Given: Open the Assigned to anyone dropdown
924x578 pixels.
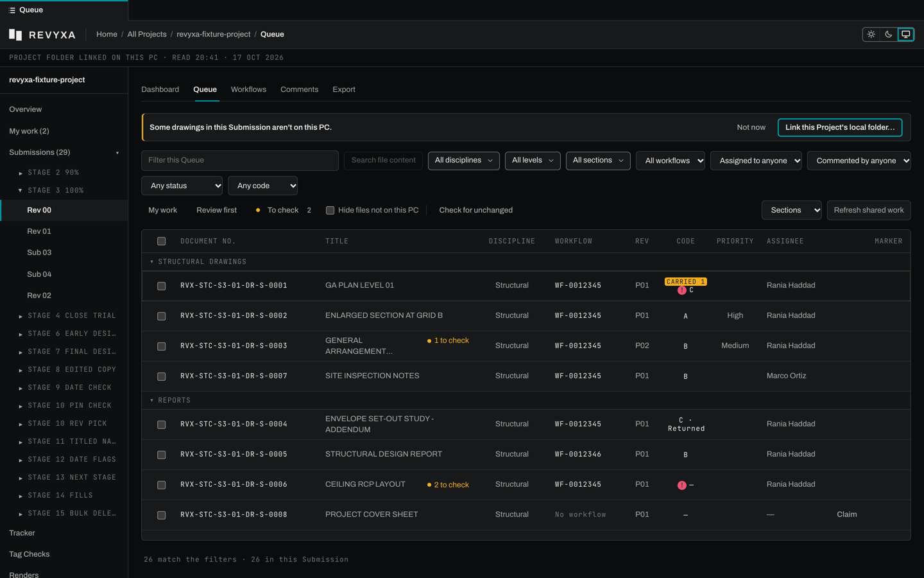Looking at the screenshot, I should (x=756, y=161).
